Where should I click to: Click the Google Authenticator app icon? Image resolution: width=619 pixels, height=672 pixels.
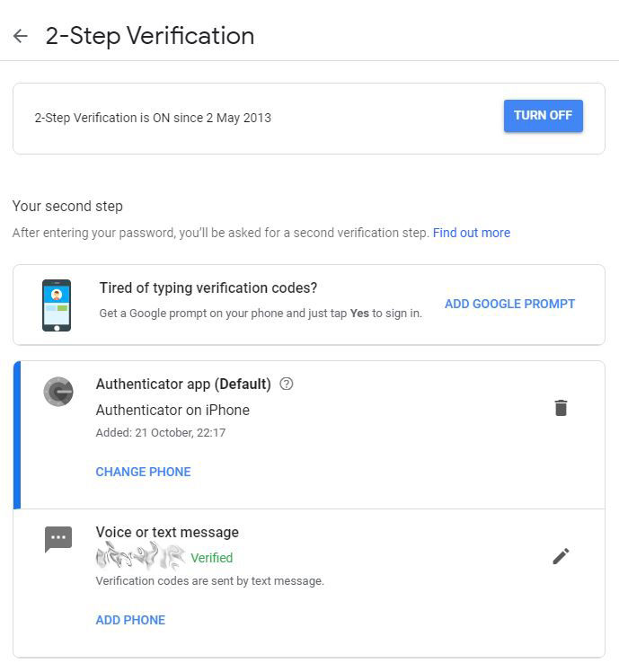(58, 392)
